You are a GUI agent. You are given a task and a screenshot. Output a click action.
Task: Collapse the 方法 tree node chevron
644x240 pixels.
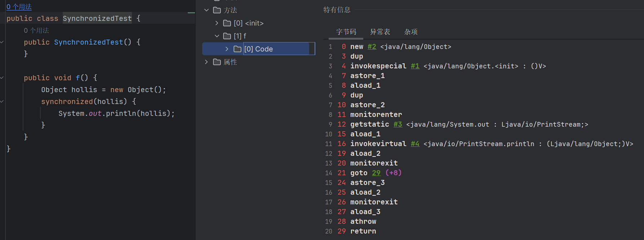click(206, 10)
